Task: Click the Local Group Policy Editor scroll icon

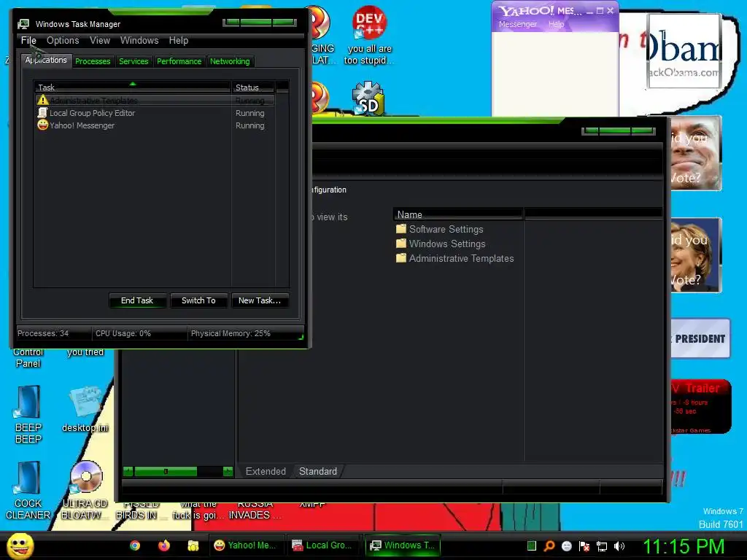Action: pyautogui.click(x=42, y=113)
